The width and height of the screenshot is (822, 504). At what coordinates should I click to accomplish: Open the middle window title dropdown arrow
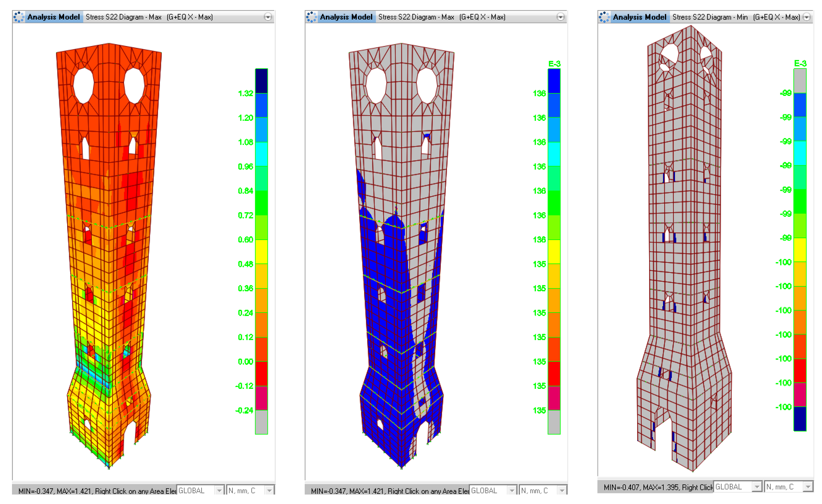click(x=561, y=17)
